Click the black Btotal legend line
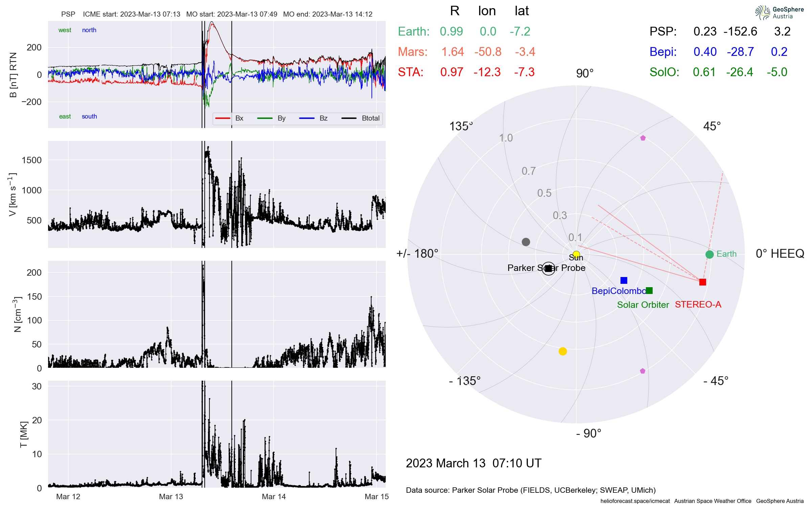Viewport: 812px width, 508px height. point(349,118)
